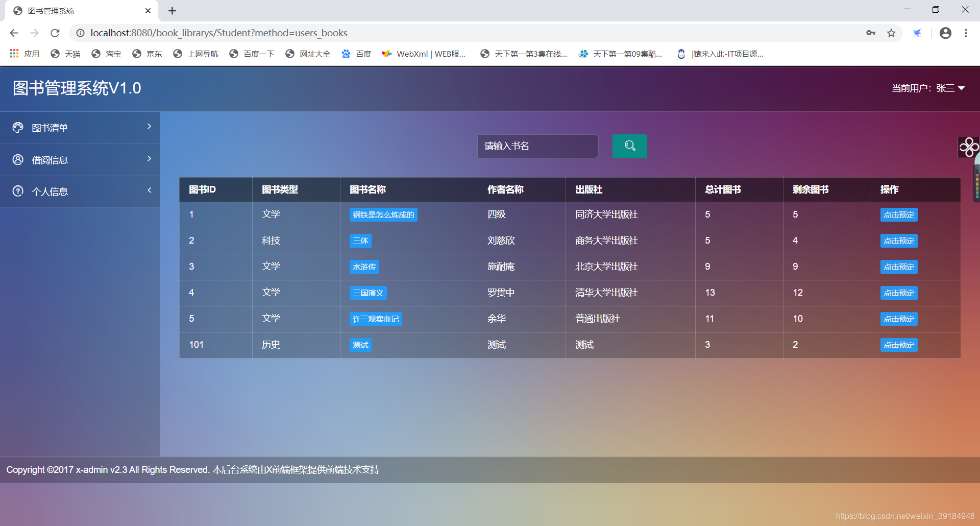980x526 pixels.
Task: Click the floating flower widget icon
Action: tap(969, 148)
